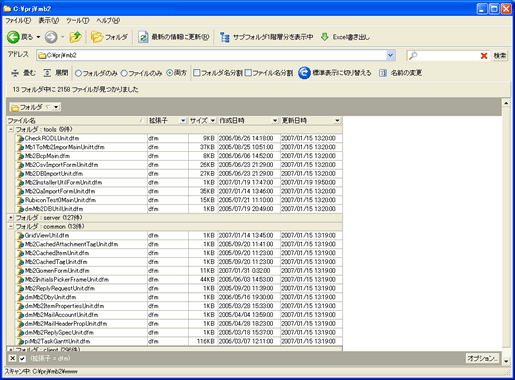Select フォルダのみ radio option
The image size is (515, 380).
[78, 73]
